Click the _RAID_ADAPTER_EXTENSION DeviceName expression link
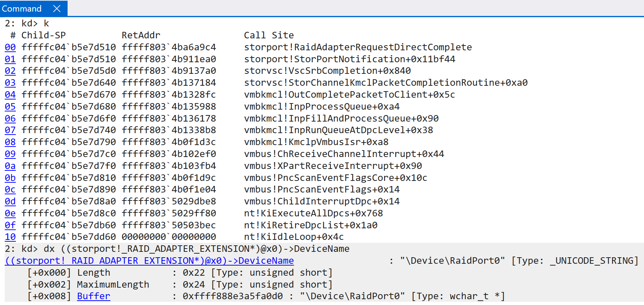The image size is (644, 305). tap(149, 261)
